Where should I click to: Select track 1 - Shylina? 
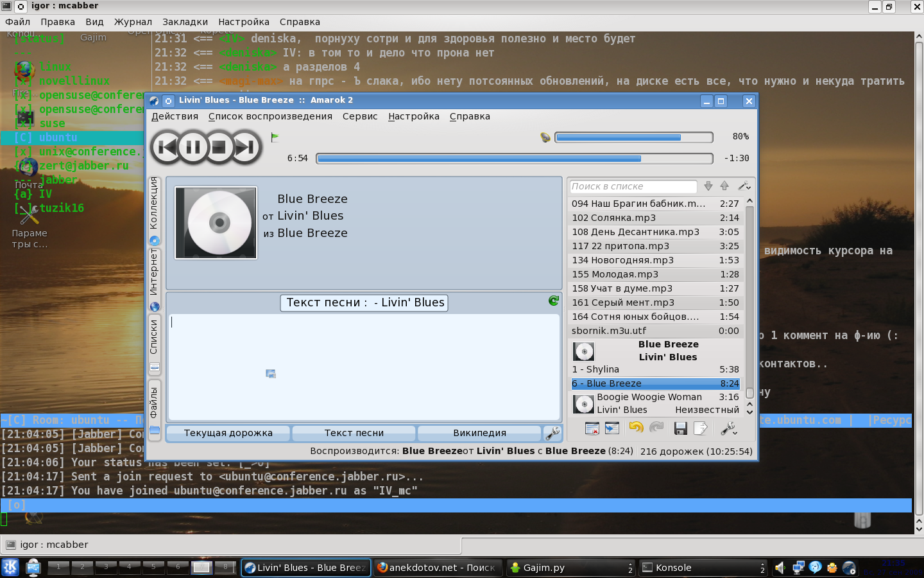pos(655,369)
